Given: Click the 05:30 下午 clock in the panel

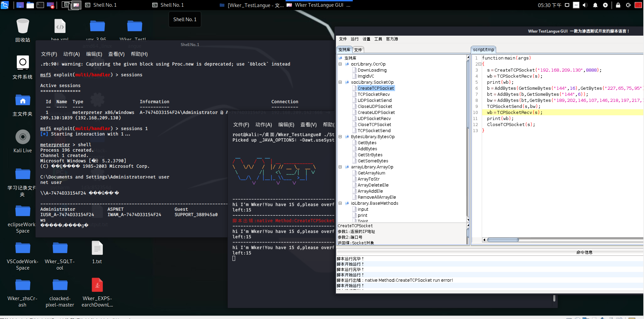Looking at the screenshot, I should 549,5.
